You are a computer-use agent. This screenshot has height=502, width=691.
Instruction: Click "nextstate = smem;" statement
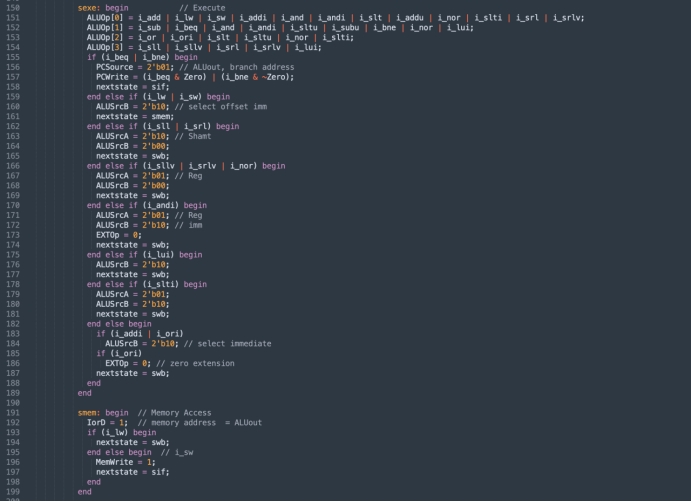(133, 115)
